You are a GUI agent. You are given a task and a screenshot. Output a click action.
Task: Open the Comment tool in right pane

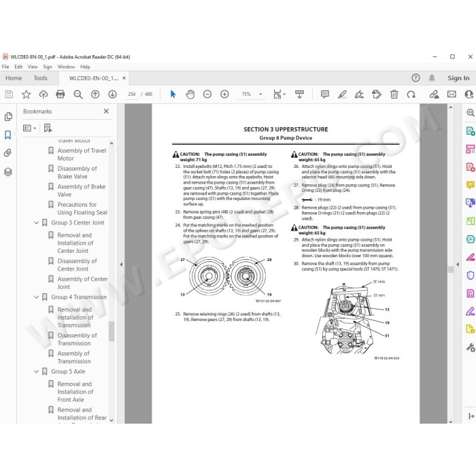tap(471, 185)
